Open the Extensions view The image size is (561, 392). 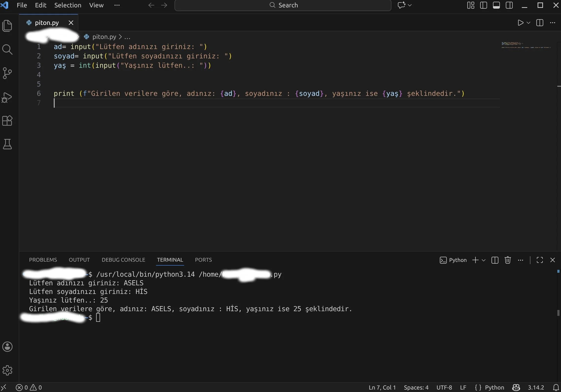7,121
